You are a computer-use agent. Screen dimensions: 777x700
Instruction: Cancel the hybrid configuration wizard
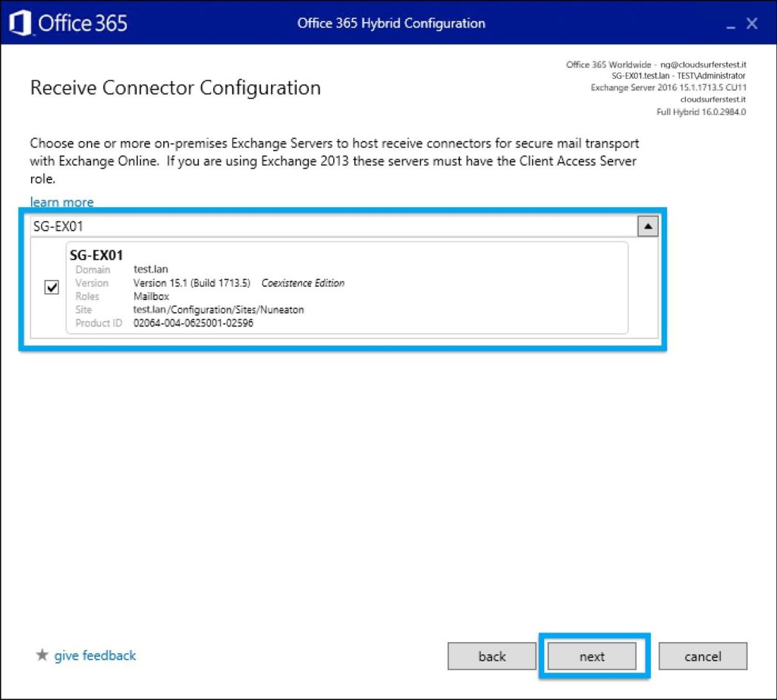[x=703, y=657]
